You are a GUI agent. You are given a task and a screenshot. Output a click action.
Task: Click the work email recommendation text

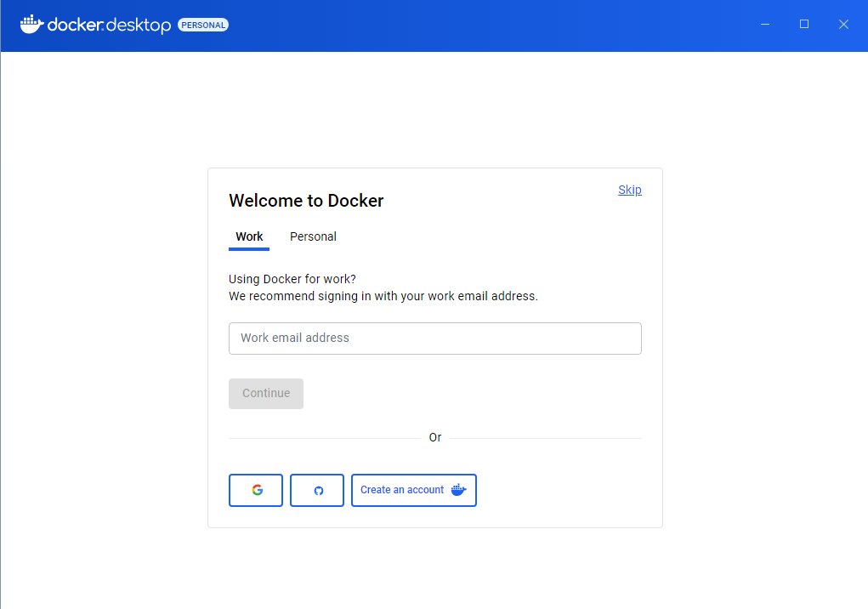coord(383,296)
